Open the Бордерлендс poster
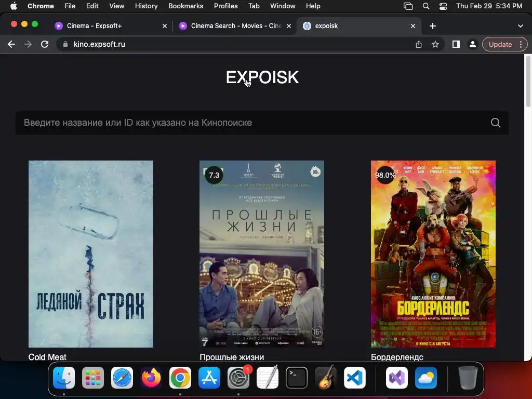The height and width of the screenshot is (399, 532). tap(433, 254)
